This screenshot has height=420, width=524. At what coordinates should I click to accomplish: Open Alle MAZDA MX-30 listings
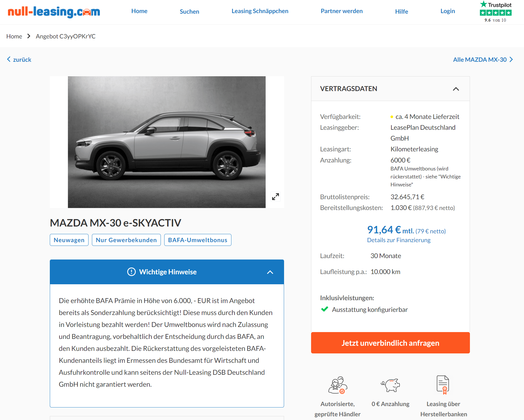point(483,59)
